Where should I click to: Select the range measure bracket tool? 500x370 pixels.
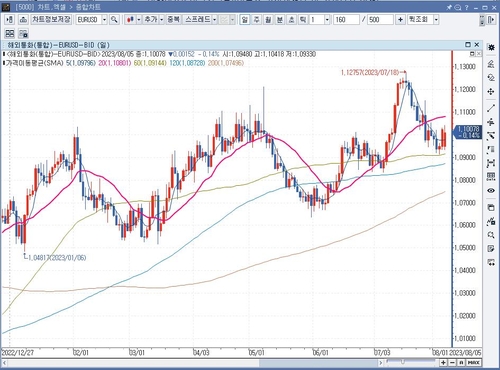click(x=491, y=163)
